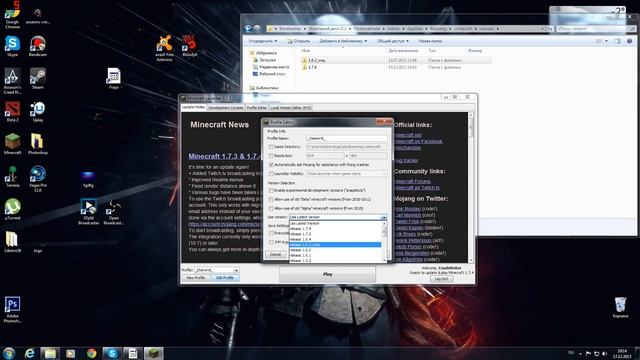
Task: Select the Terraria desktop icon
Action: pyautogui.click(x=12, y=177)
